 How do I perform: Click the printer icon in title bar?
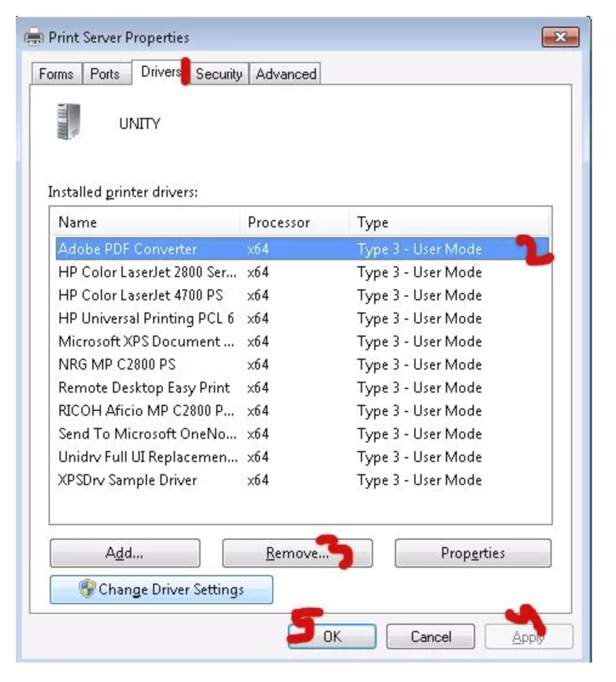[x=34, y=37]
